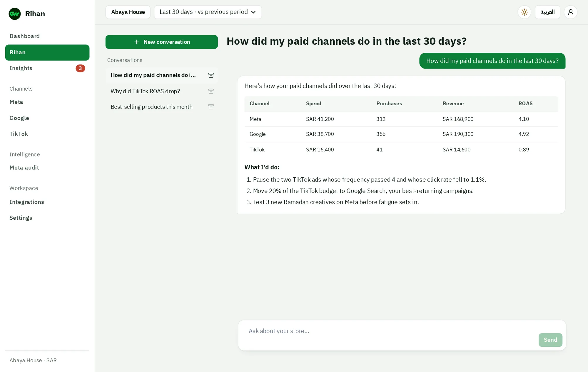Screen dimensions: 588x372
Task: Toggle the light theme sun icon
Action: coord(524,12)
